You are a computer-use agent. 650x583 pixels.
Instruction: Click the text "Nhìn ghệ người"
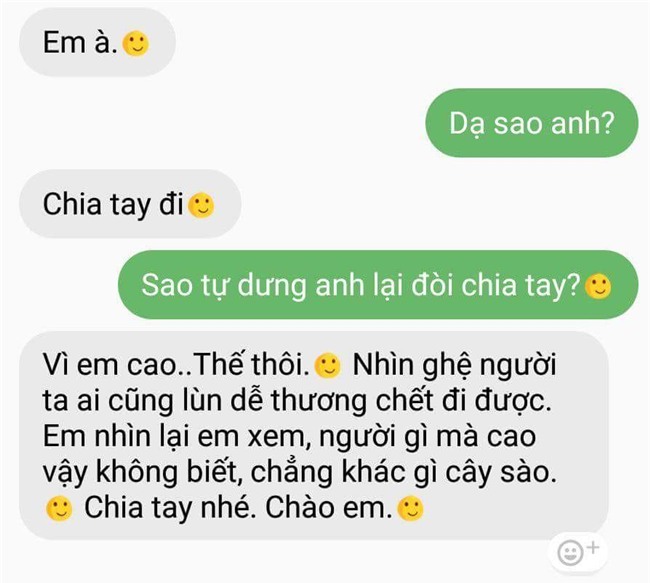(454, 367)
